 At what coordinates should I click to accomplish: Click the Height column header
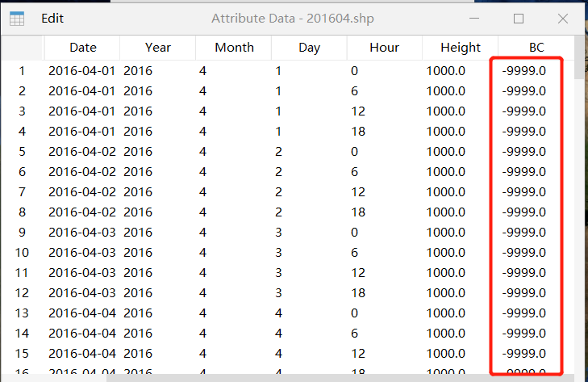point(461,48)
